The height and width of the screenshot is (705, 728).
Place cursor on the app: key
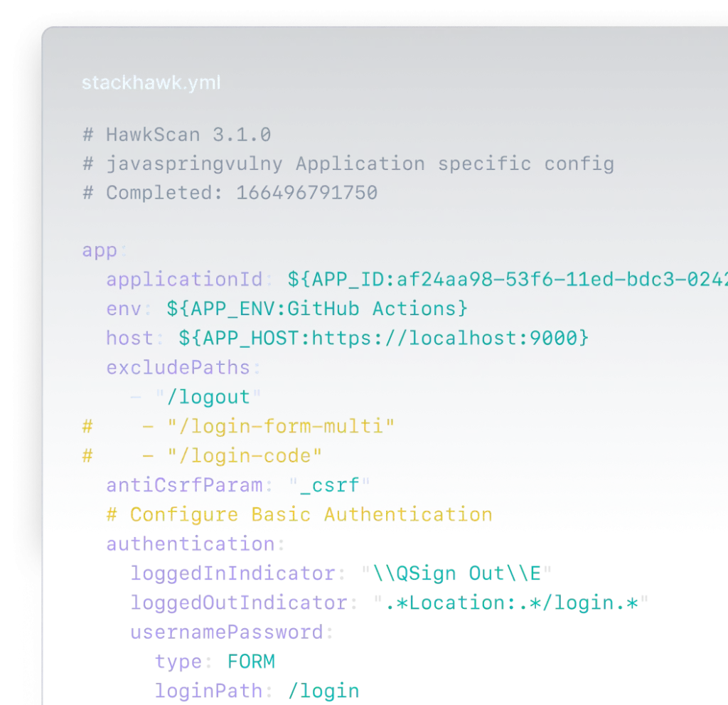tap(104, 250)
